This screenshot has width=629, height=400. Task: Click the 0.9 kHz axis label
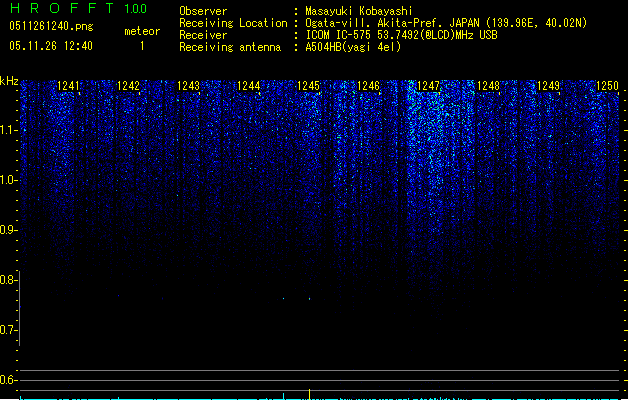coord(8,230)
